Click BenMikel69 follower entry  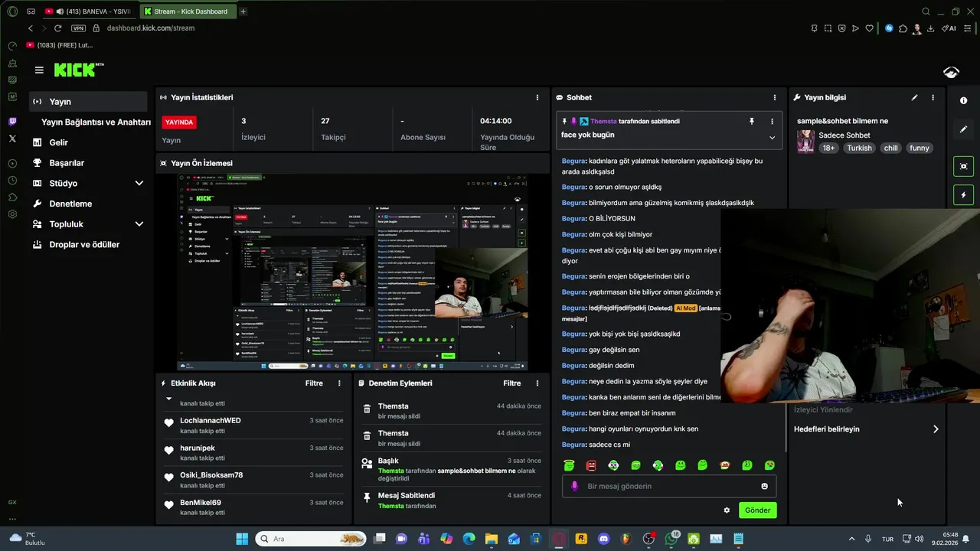[x=253, y=507]
